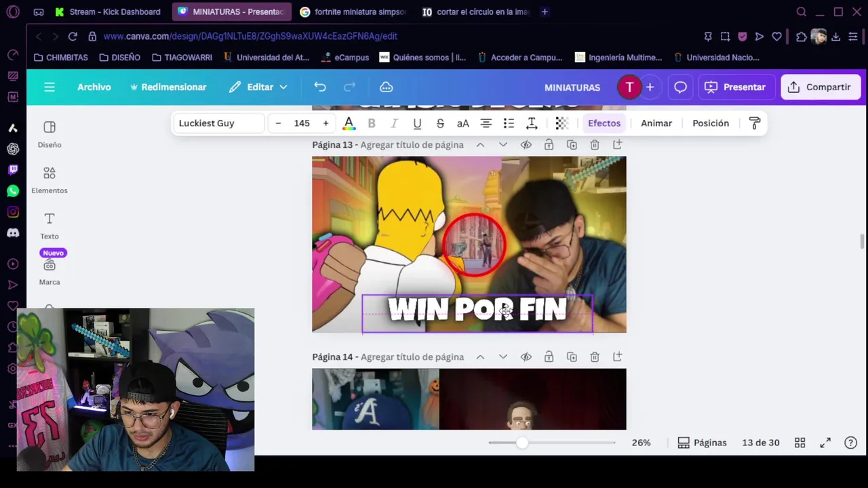Open the Opera browser menu logo
868x488 pixels.
click(13, 12)
